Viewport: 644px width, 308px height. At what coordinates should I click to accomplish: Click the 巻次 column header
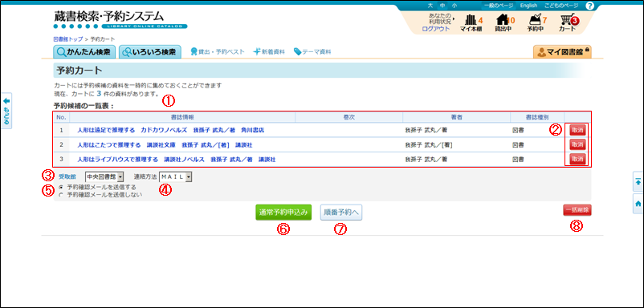point(348,117)
